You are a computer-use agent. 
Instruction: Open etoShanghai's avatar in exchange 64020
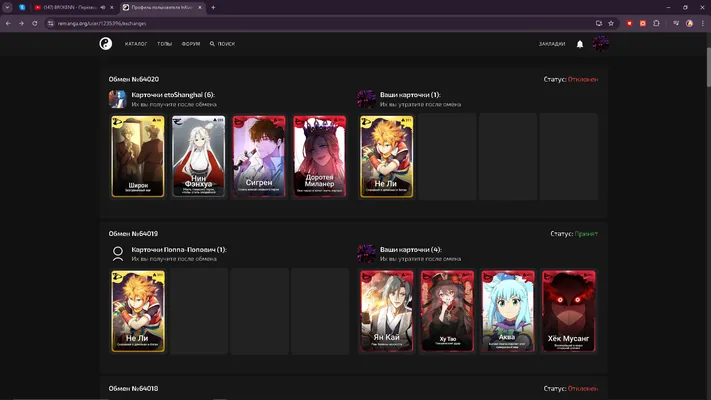pos(117,99)
